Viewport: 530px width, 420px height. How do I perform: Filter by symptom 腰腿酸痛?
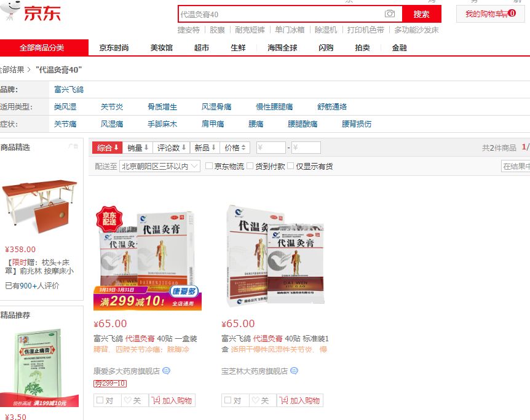303,124
